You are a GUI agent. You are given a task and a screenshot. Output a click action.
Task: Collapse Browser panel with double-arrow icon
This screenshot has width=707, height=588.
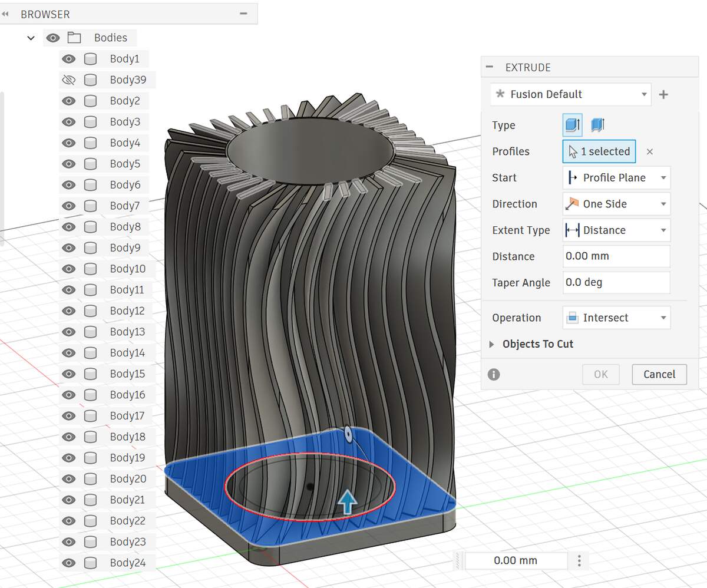[6, 14]
